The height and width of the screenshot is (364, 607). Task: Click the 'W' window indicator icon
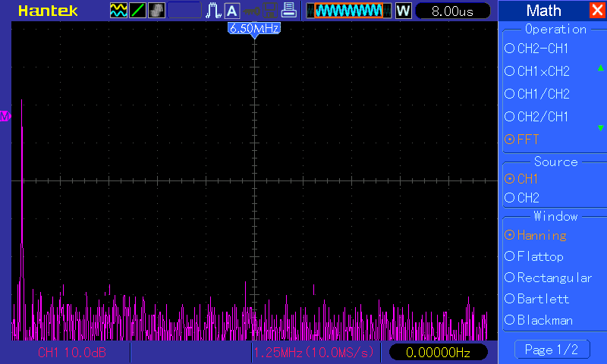click(x=404, y=11)
